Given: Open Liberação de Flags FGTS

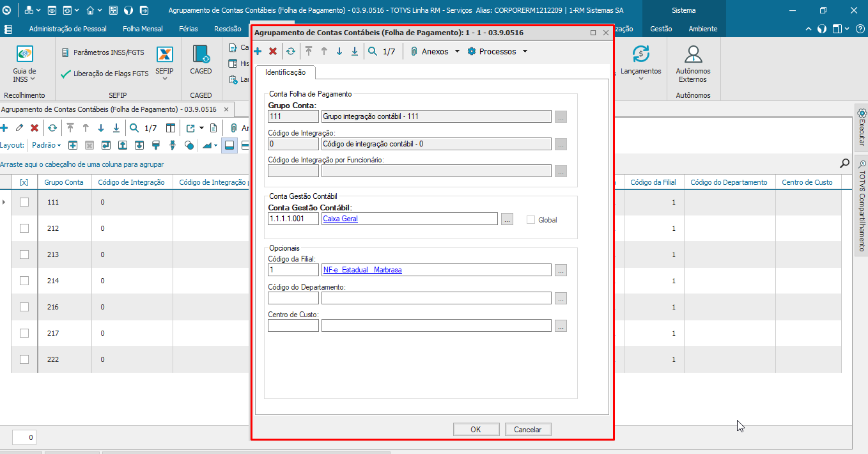Looking at the screenshot, I should (104, 74).
